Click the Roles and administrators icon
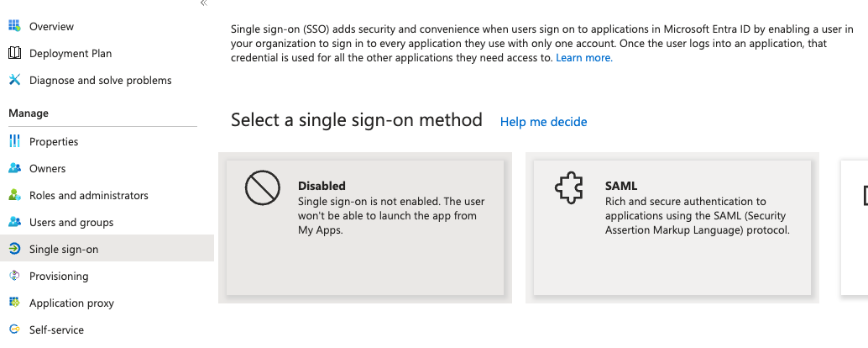Screen dimensions: 868x348 point(15,195)
